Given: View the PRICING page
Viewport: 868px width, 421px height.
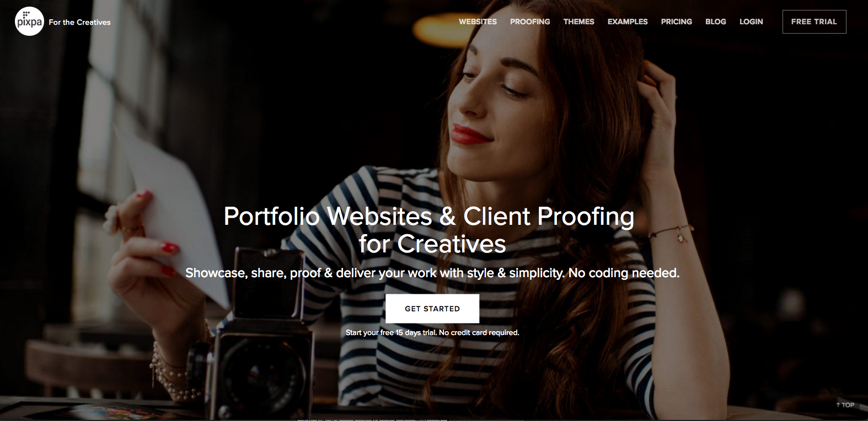Looking at the screenshot, I should tap(676, 21).
